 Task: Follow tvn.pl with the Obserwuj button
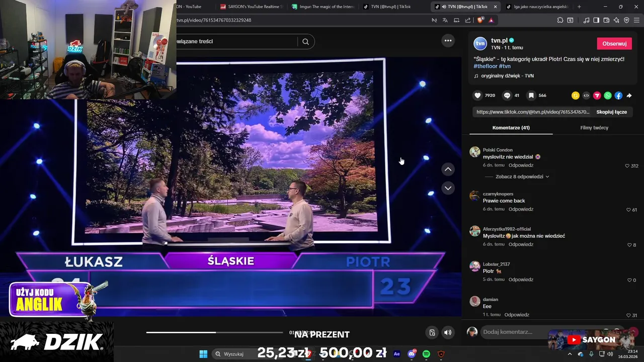pyautogui.click(x=614, y=44)
